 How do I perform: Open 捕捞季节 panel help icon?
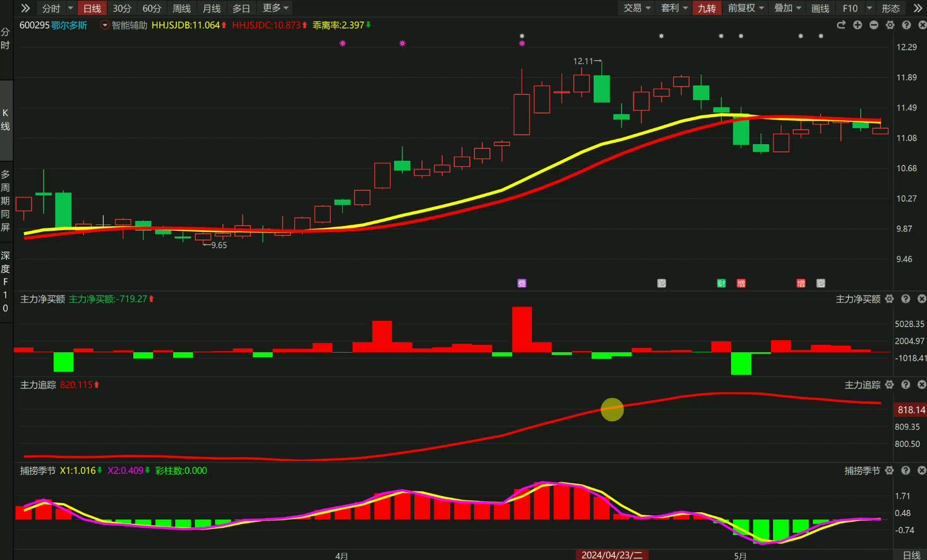(906, 470)
